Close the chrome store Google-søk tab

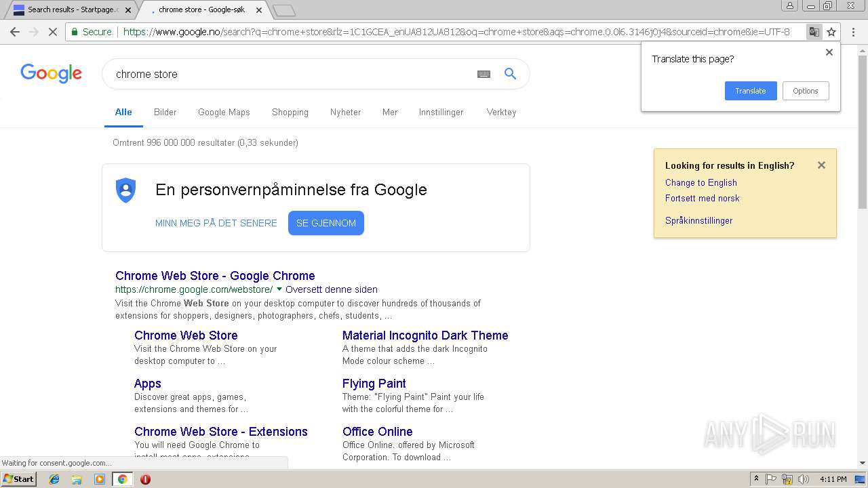(259, 10)
